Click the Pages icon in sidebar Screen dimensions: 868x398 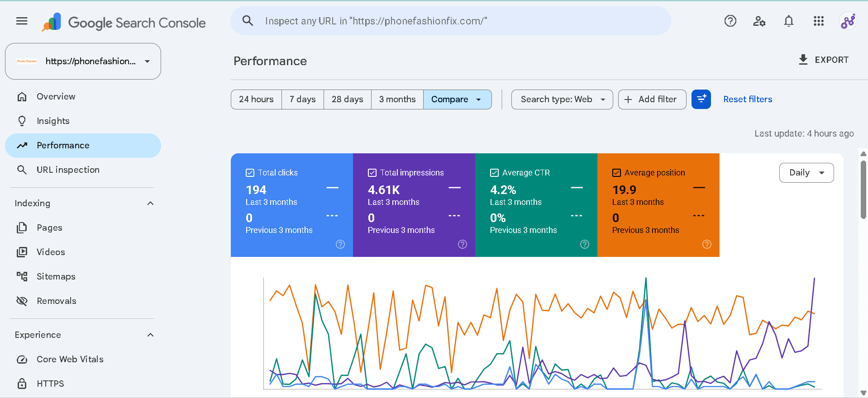22,227
